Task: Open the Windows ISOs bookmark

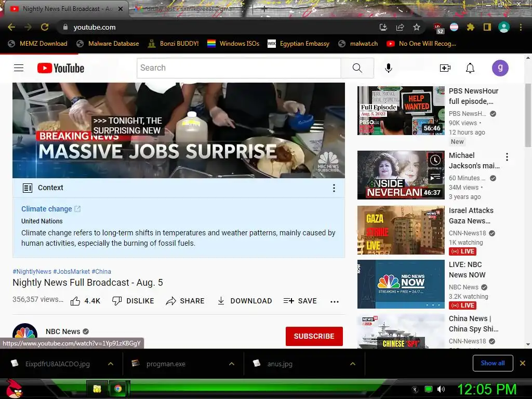Action: 233,44
